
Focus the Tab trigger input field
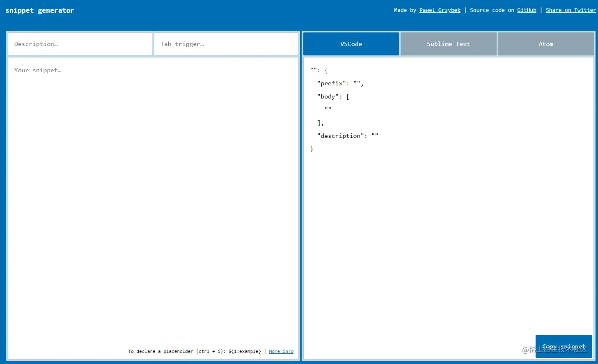(x=226, y=44)
